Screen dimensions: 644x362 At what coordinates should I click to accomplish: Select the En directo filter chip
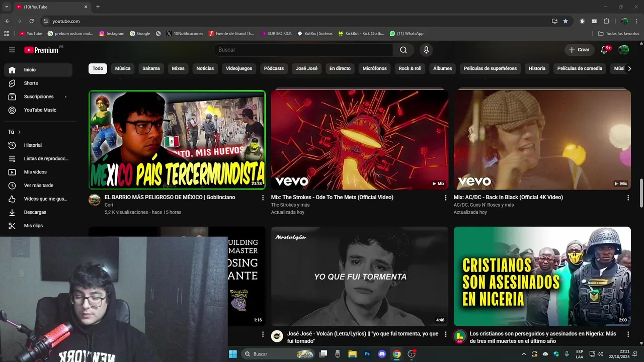tap(340, 68)
